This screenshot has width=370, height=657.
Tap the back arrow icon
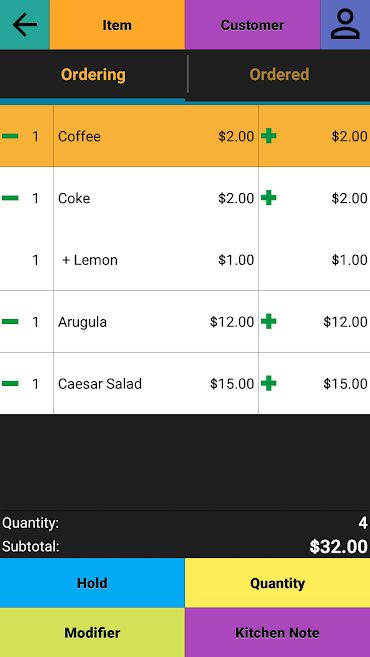click(x=25, y=25)
